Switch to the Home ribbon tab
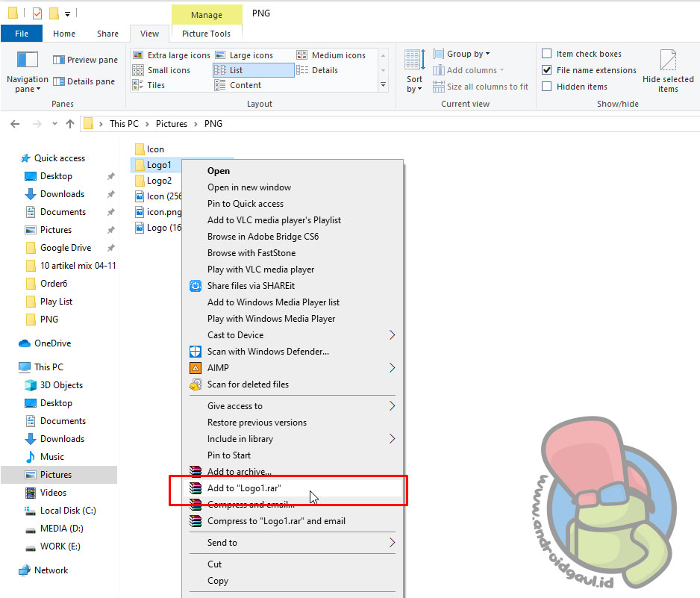 [64, 34]
